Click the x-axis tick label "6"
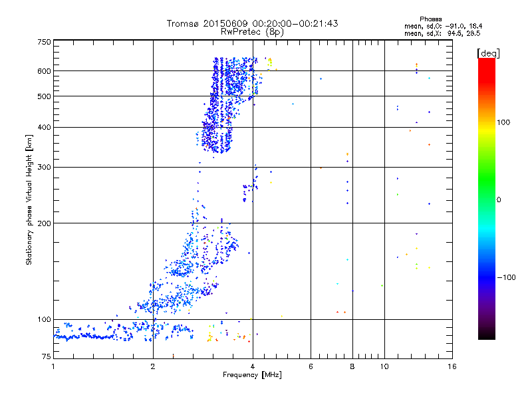Image resolution: width=532 pixels, height=399 pixels. coord(311,366)
